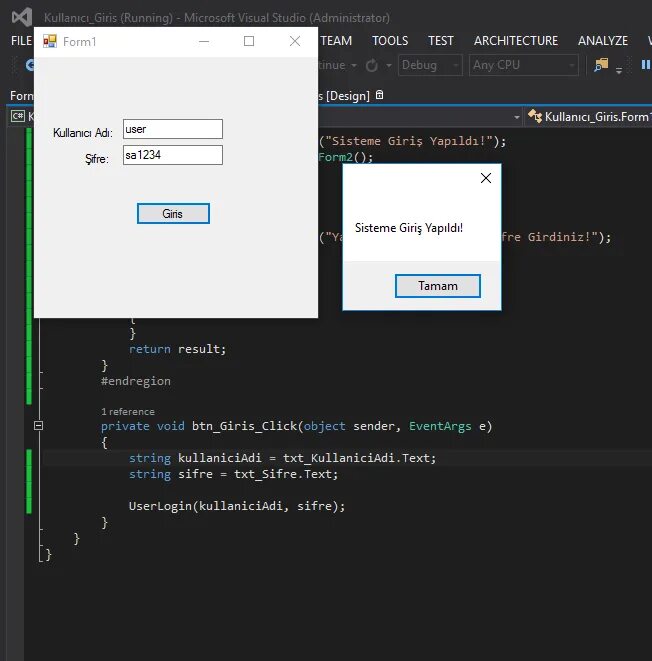Click the lock icon on Design tab
Screen dimensions: 652x661
(x=379, y=95)
